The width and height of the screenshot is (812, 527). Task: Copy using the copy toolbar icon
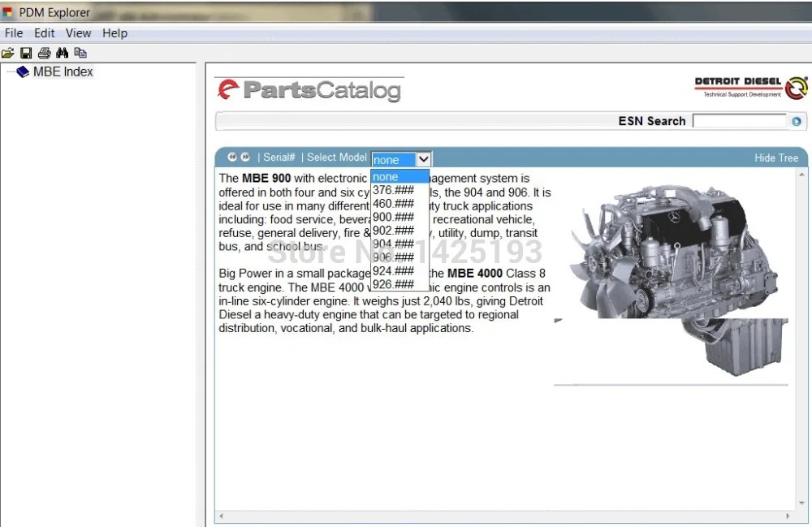coord(80,53)
